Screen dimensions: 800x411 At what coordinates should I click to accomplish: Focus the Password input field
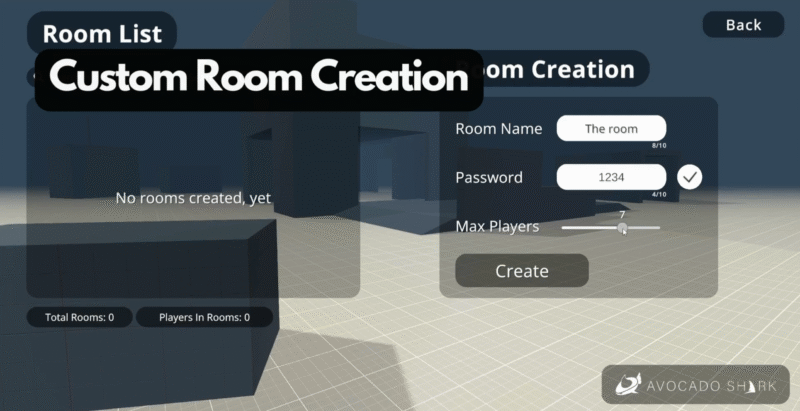(611, 177)
